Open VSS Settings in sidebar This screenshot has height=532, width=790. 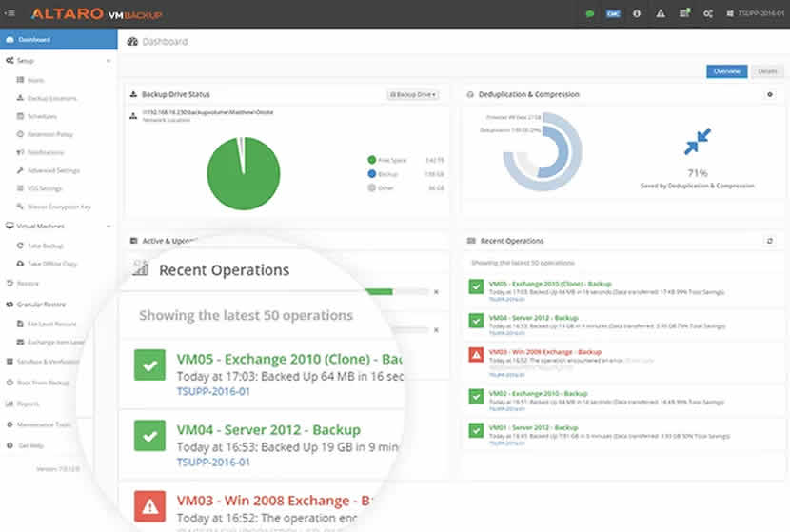45,188
